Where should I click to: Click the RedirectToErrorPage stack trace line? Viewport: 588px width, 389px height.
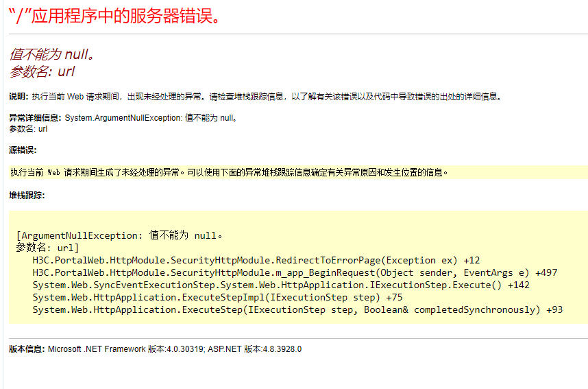(x=256, y=260)
